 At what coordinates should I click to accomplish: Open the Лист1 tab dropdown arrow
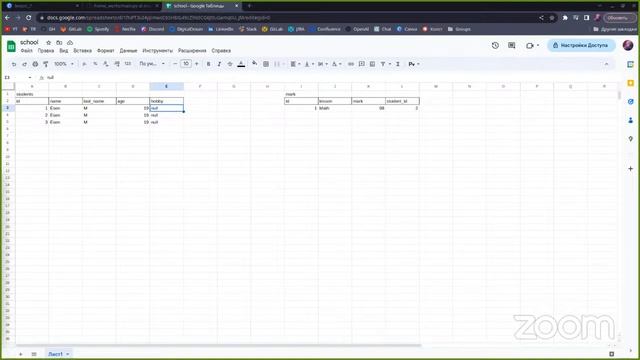[68, 354]
